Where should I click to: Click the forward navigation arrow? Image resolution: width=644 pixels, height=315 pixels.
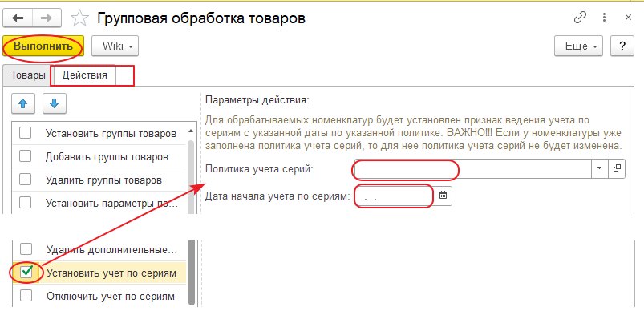tap(47, 18)
